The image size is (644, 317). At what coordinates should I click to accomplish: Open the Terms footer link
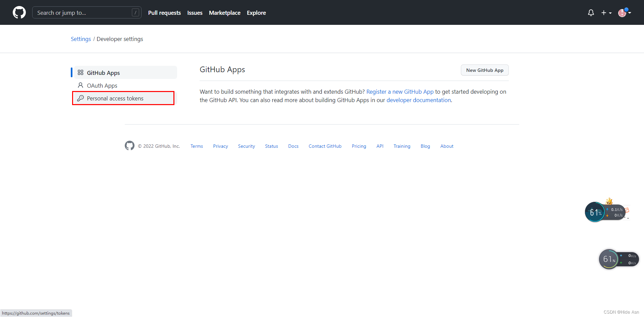pos(197,146)
